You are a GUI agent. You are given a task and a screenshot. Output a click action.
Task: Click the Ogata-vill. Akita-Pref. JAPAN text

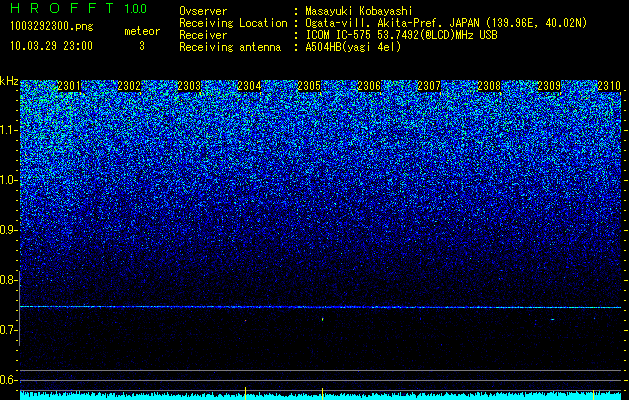pyautogui.click(x=391, y=23)
